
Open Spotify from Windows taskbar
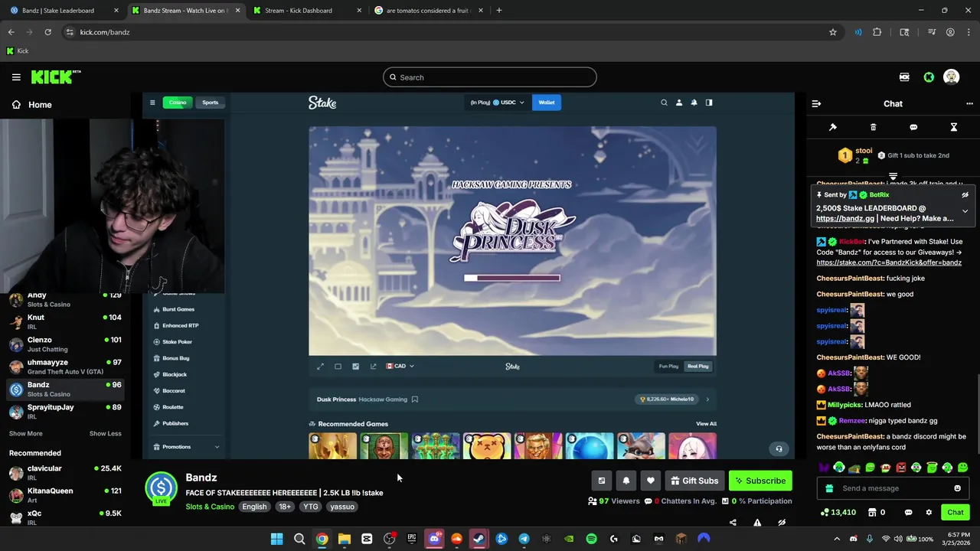coord(591,539)
